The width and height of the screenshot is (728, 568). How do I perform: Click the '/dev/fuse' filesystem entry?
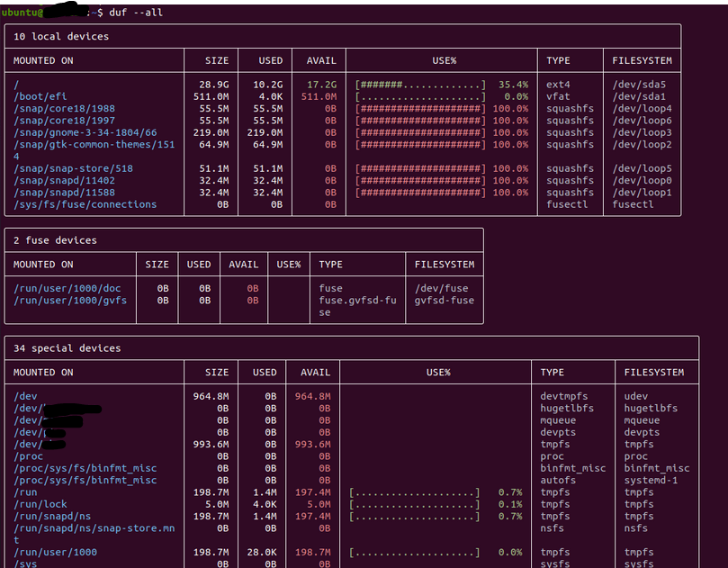pyautogui.click(x=442, y=288)
